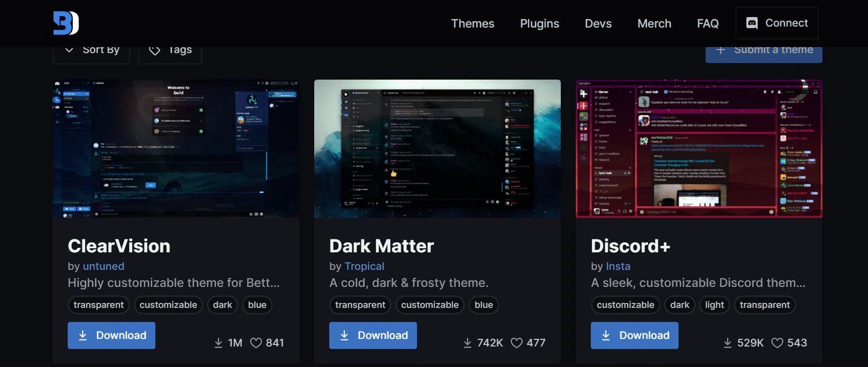Click the heart icon on Dark Matter

[x=516, y=343]
